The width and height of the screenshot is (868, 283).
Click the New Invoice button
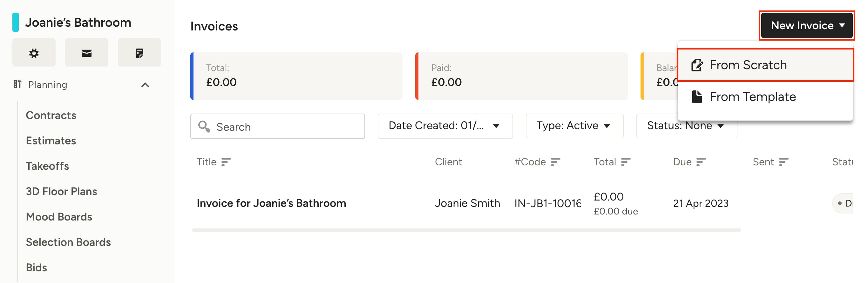[807, 25]
